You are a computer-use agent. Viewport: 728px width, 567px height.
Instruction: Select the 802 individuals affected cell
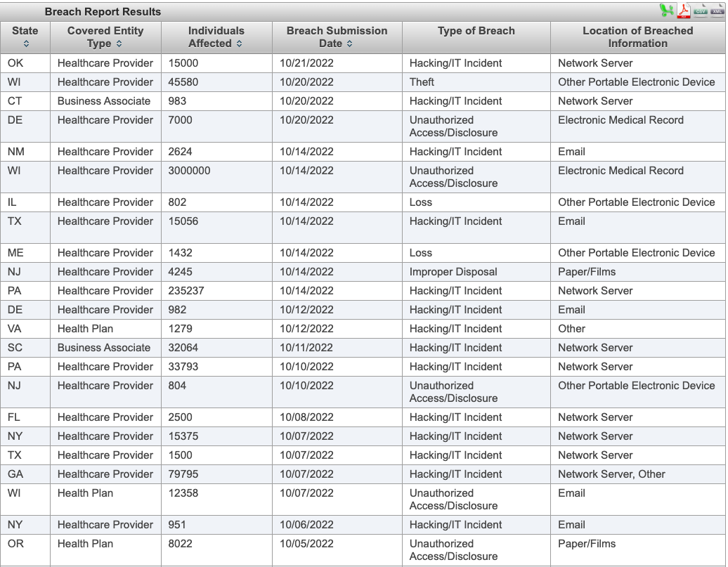click(217, 202)
